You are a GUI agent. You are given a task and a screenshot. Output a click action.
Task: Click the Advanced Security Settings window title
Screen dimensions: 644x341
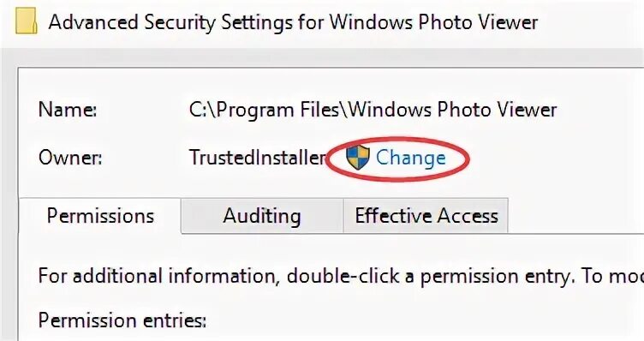pyautogui.click(x=293, y=22)
